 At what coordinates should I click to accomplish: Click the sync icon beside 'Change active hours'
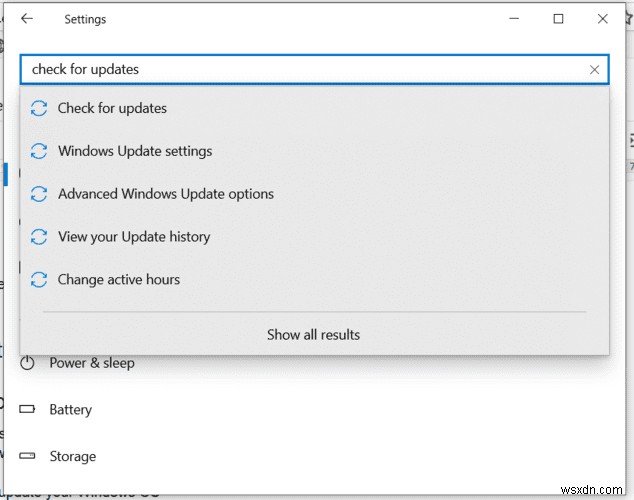tap(39, 280)
